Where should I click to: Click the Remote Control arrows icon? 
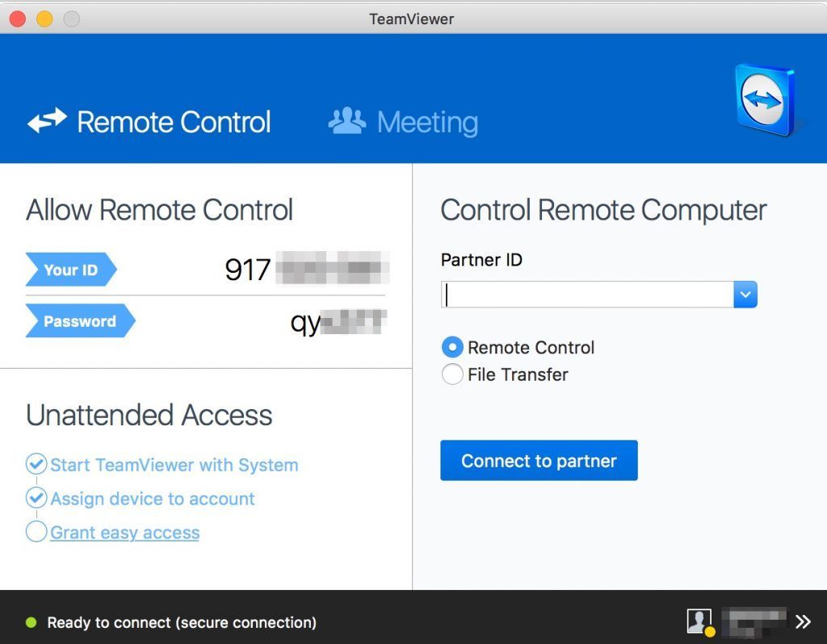pos(47,121)
